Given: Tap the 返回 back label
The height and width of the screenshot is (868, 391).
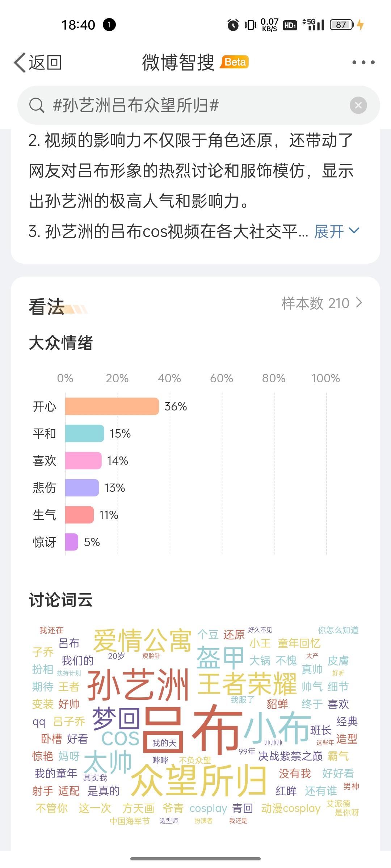Looking at the screenshot, I should pyautogui.click(x=45, y=63).
